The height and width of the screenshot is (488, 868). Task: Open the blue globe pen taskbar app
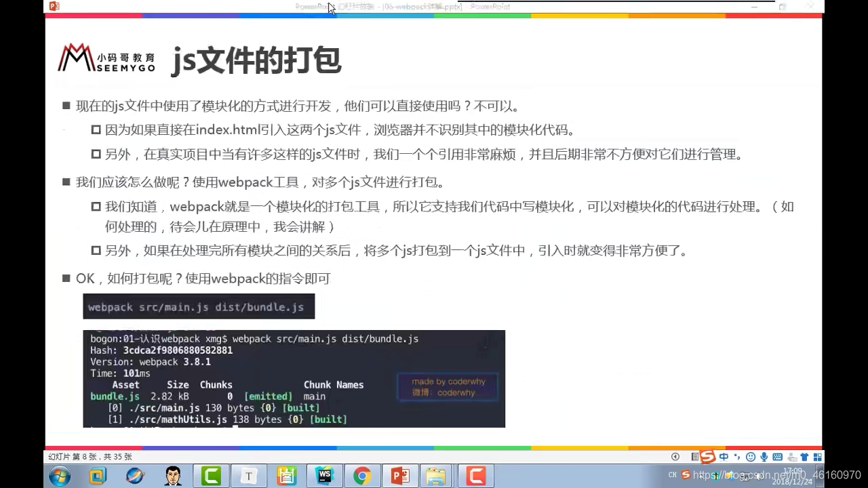(135, 476)
